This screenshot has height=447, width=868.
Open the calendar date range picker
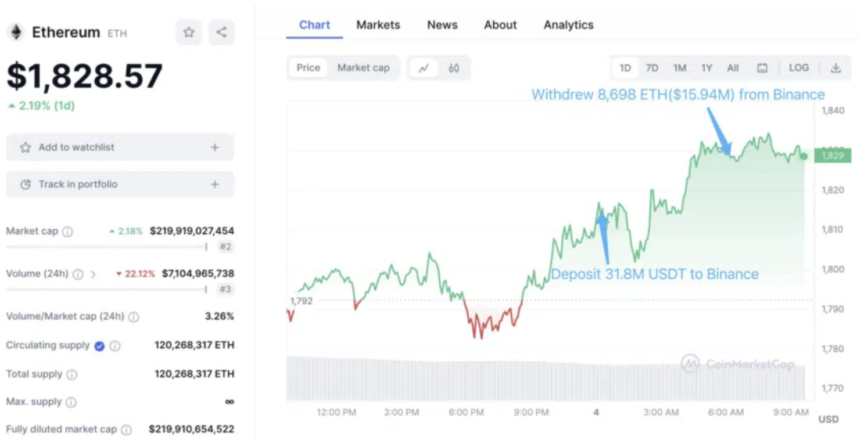point(762,68)
